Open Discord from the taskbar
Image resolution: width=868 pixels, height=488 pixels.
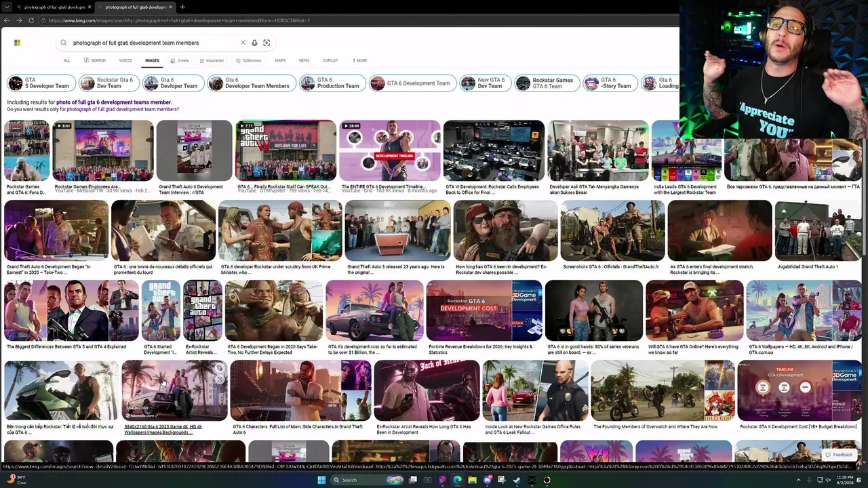tap(487, 480)
